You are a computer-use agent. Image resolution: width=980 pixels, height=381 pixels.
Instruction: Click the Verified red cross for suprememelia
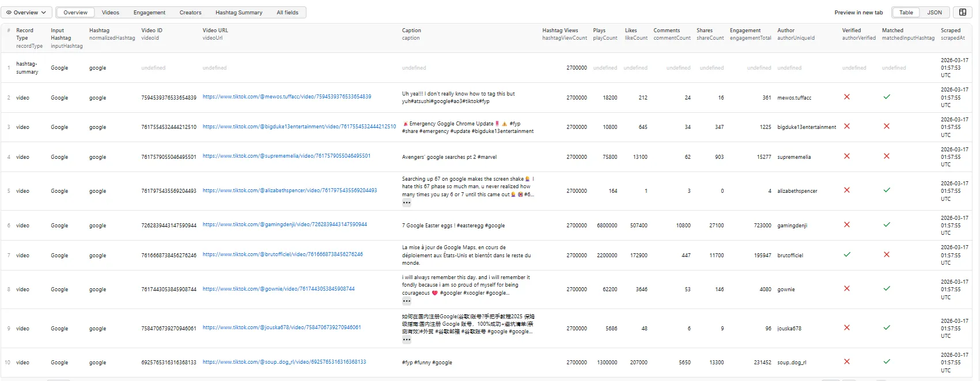pos(847,156)
